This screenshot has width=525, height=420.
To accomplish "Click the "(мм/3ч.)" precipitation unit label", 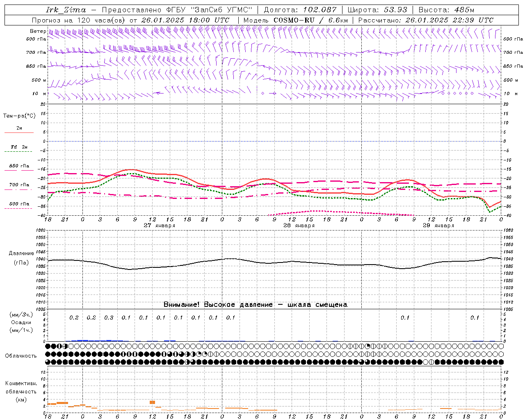I will [21, 315].
